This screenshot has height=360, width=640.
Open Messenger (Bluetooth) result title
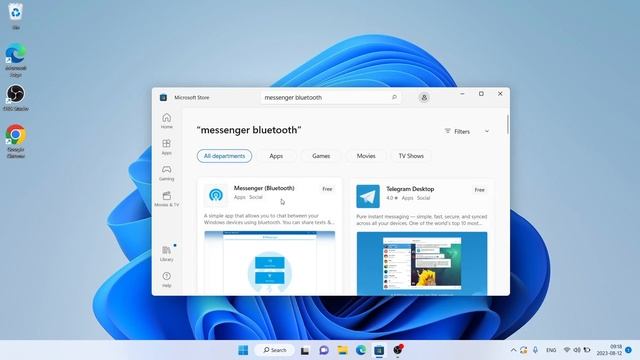click(264, 188)
